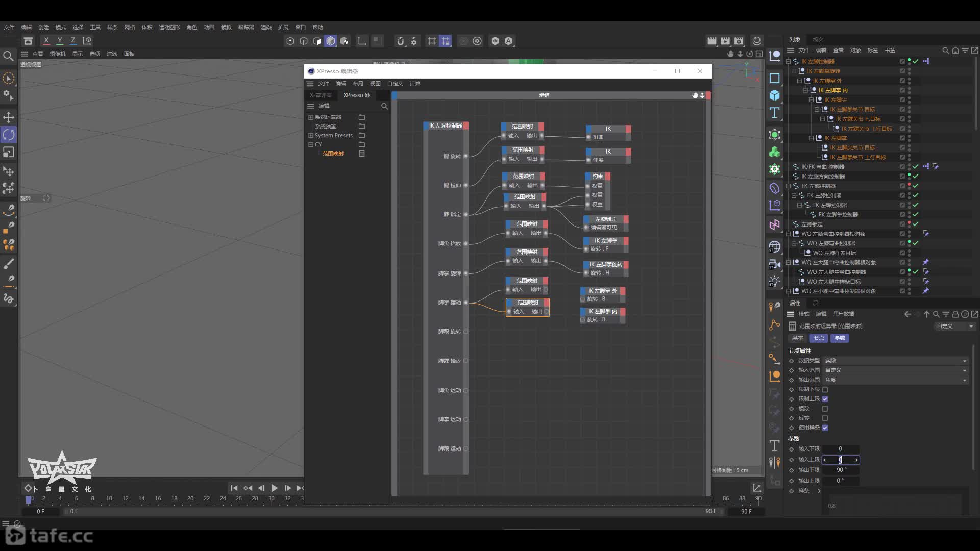This screenshot has width=980, height=551.
Task: Select 范围映射 item in XPresso pool
Action: [x=333, y=154]
